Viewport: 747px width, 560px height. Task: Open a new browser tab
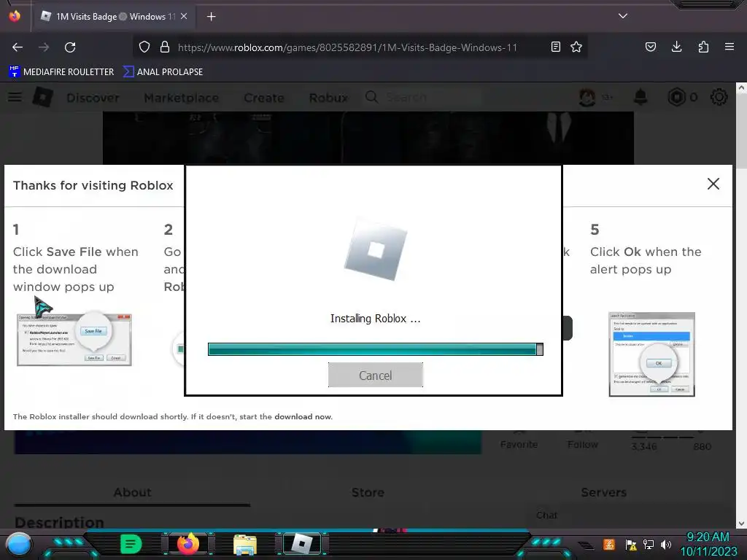coord(211,17)
